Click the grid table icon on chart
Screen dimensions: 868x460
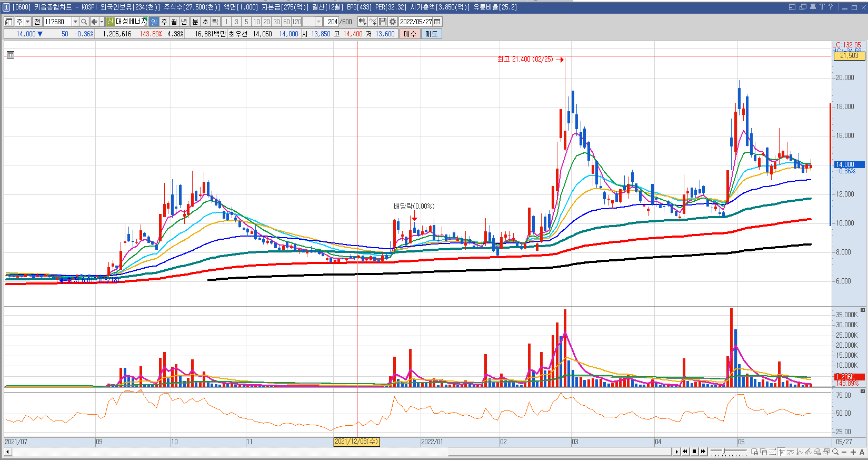(11, 55)
